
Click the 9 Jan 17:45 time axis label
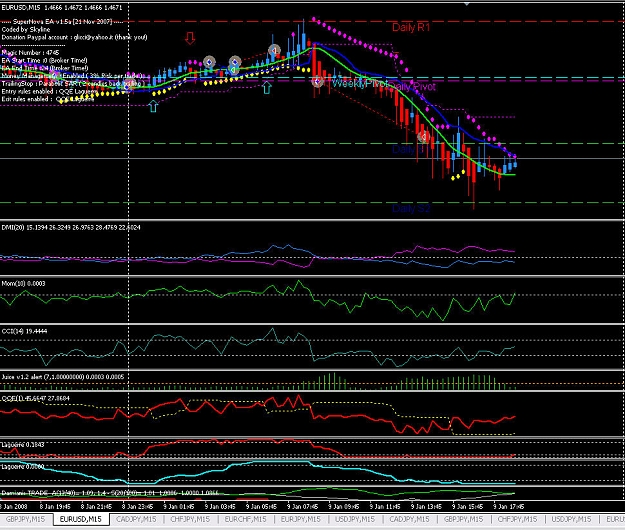(509, 506)
